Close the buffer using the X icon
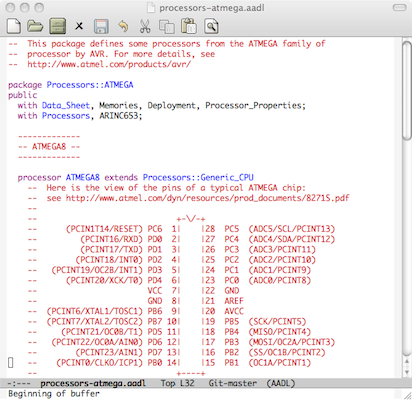 tap(79, 26)
